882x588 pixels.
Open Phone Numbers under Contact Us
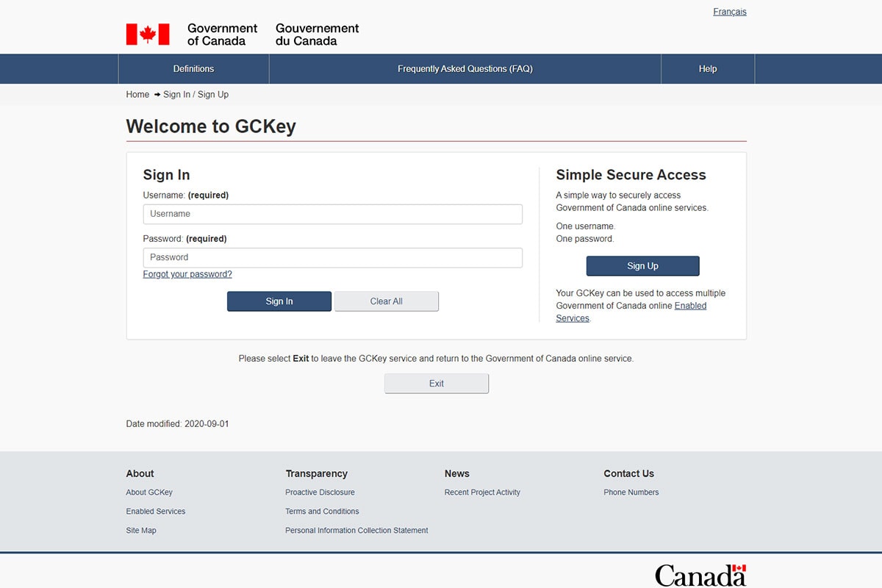(x=631, y=492)
